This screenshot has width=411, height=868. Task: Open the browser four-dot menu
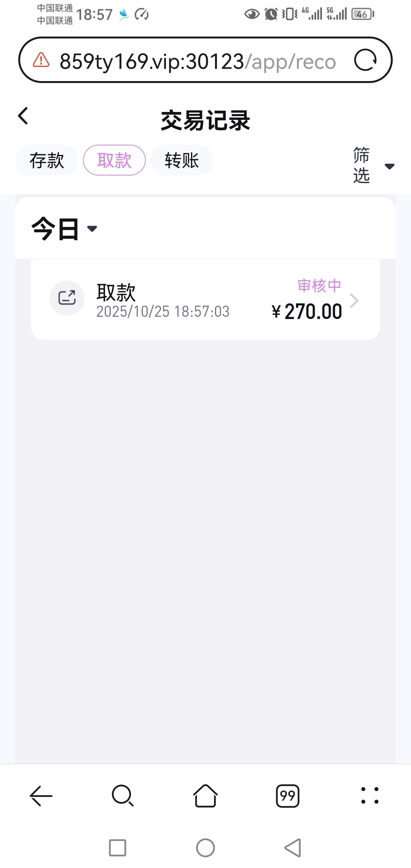click(370, 796)
